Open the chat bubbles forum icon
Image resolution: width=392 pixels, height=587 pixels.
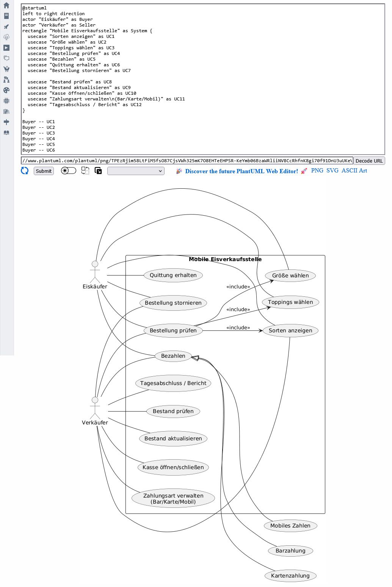click(6, 58)
